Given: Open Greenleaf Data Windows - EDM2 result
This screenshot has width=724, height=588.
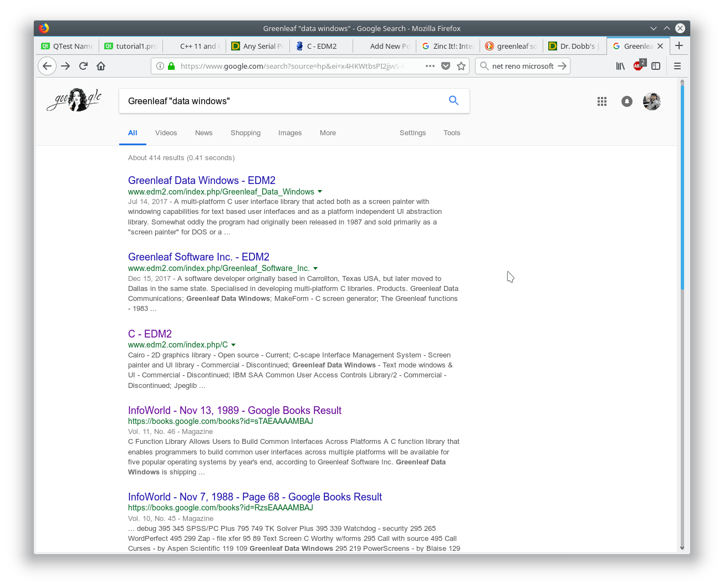Looking at the screenshot, I should pos(202,181).
